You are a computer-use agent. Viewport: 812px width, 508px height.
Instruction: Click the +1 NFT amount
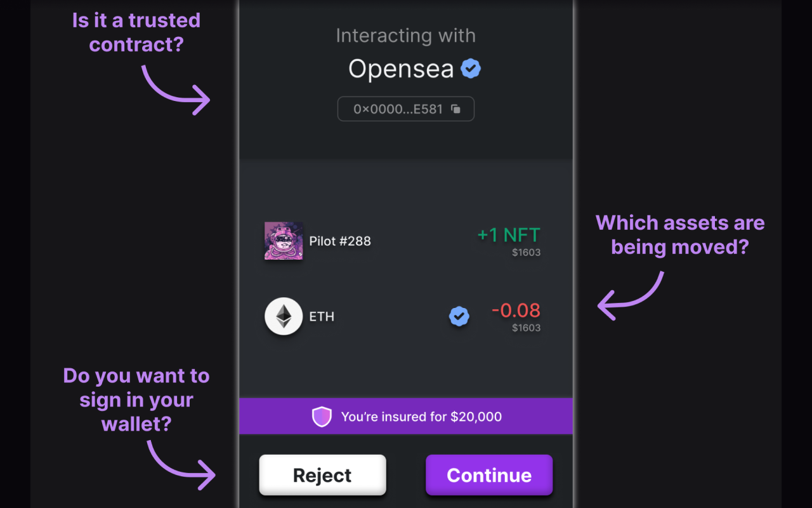click(x=509, y=235)
